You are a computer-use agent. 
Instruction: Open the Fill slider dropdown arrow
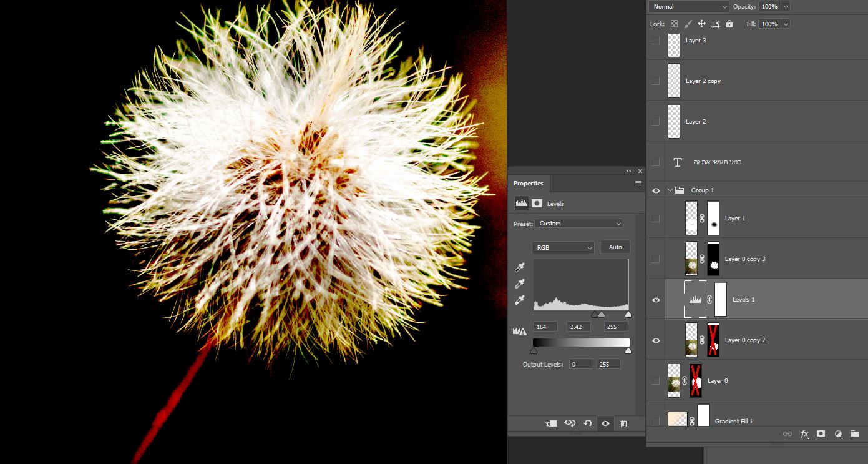(786, 24)
